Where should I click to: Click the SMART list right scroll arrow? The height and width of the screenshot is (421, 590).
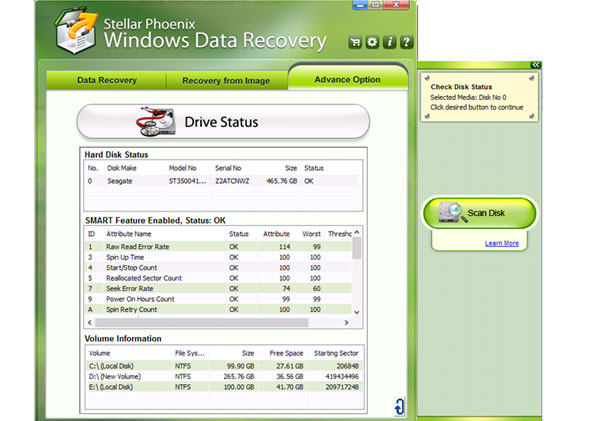point(347,323)
